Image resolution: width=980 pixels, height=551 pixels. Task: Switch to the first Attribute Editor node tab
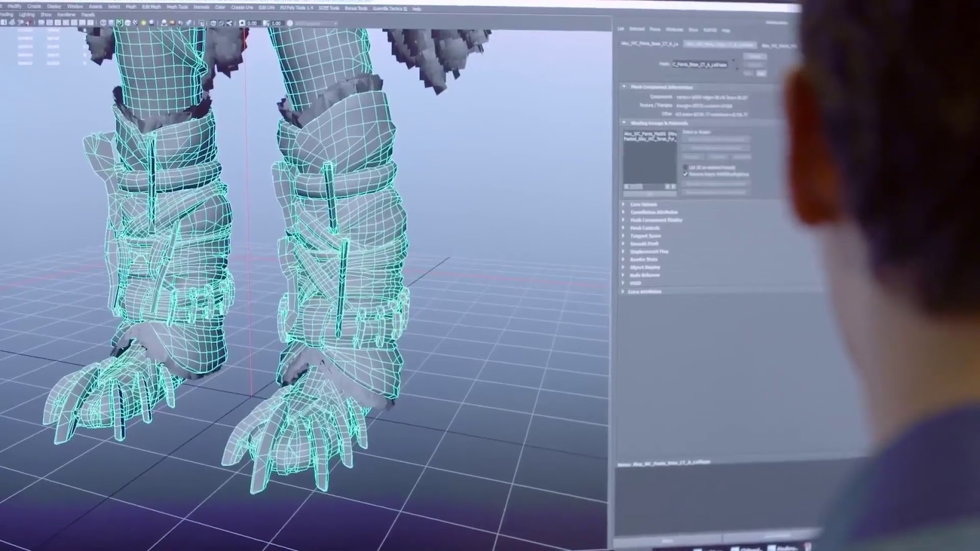click(x=650, y=44)
